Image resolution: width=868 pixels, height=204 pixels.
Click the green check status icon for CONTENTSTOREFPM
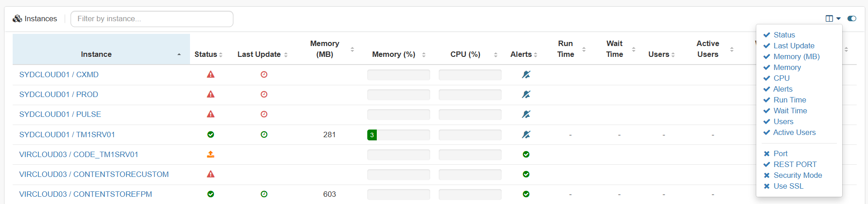tap(211, 194)
